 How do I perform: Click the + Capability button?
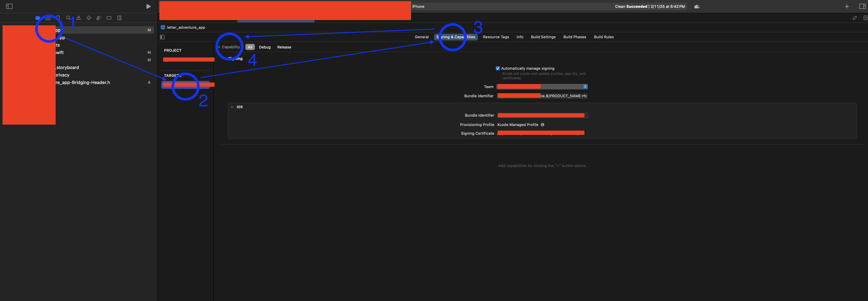coord(229,47)
